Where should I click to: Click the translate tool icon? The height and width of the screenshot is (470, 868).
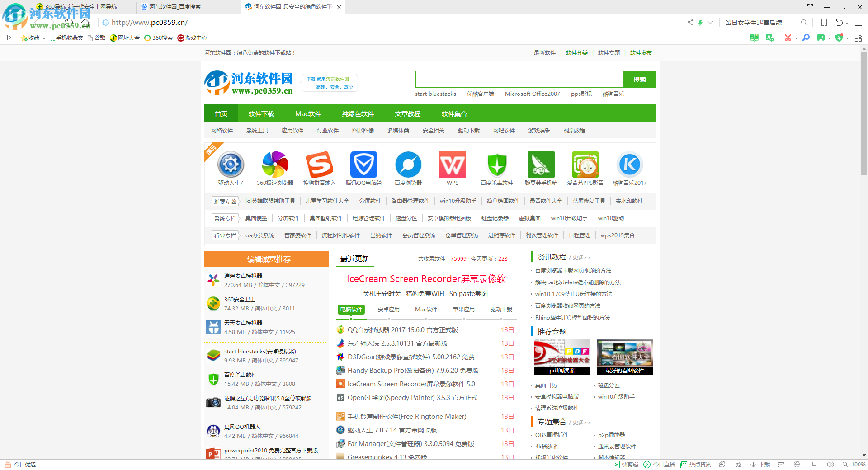[x=769, y=38]
